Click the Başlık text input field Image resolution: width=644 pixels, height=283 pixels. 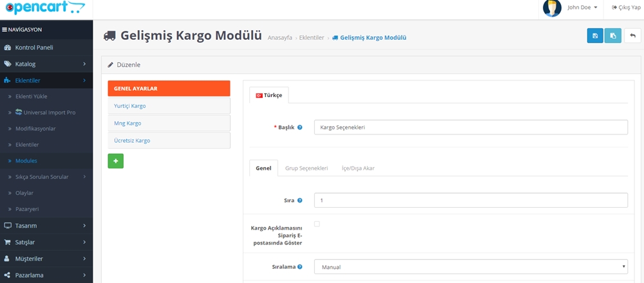click(471, 127)
